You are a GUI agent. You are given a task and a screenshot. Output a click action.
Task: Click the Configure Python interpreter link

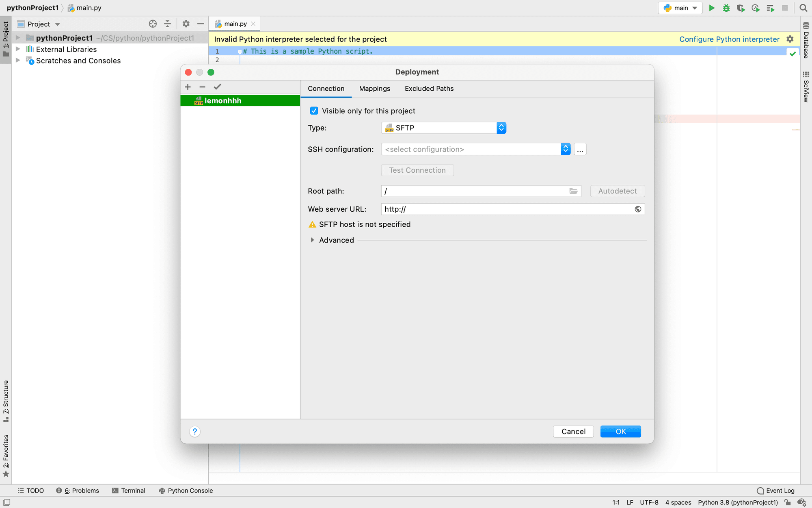click(x=729, y=39)
